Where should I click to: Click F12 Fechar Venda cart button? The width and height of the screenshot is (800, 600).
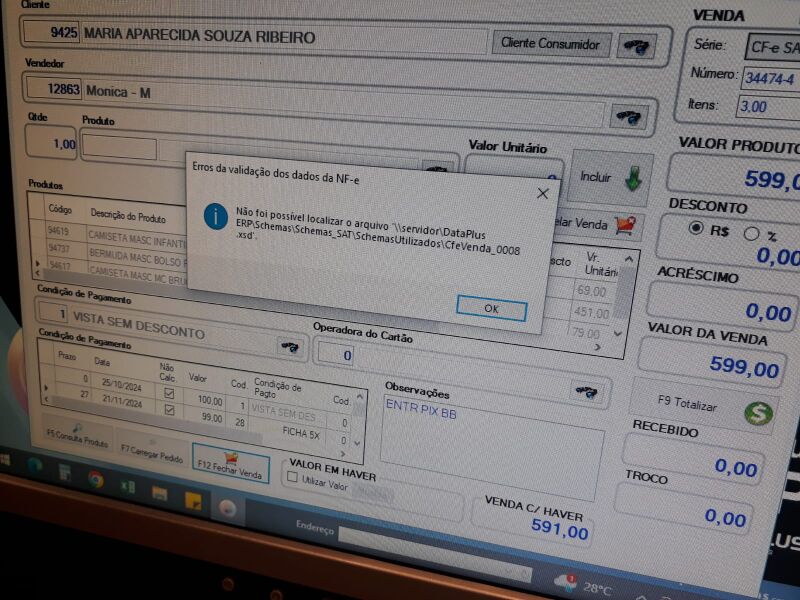click(231, 465)
